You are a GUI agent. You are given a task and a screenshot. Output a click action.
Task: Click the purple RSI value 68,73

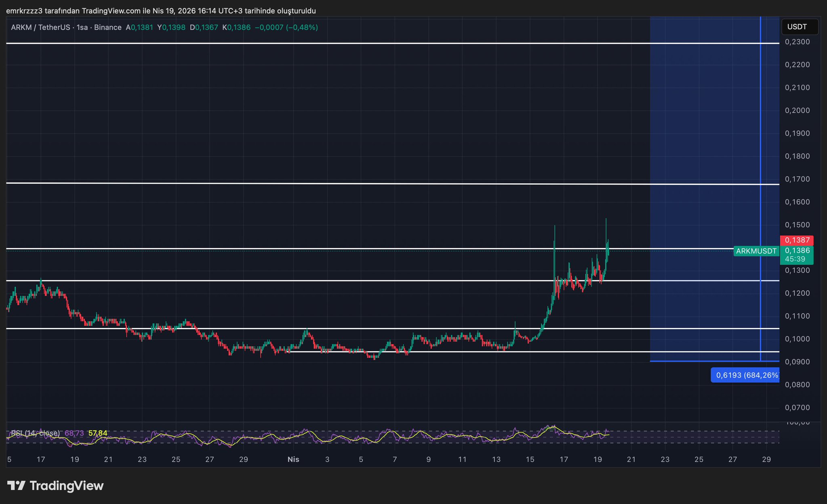pyautogui.click(x=74, y=433)
